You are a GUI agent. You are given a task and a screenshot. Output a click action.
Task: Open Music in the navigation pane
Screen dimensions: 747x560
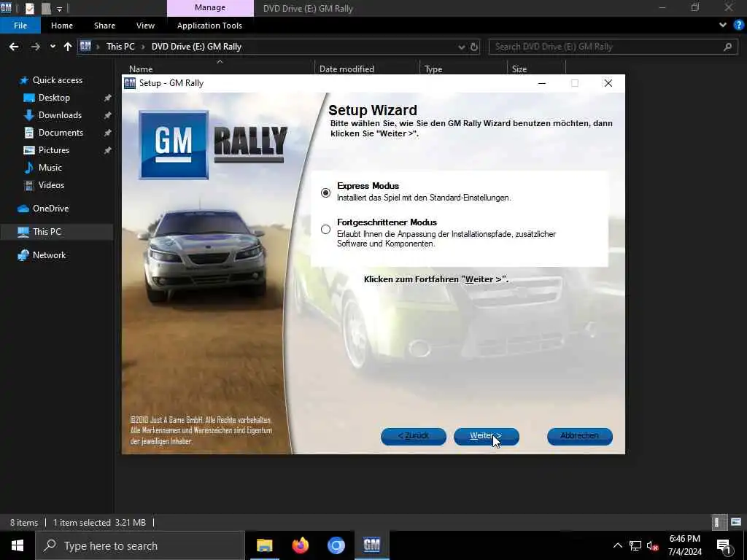[50, 168]
